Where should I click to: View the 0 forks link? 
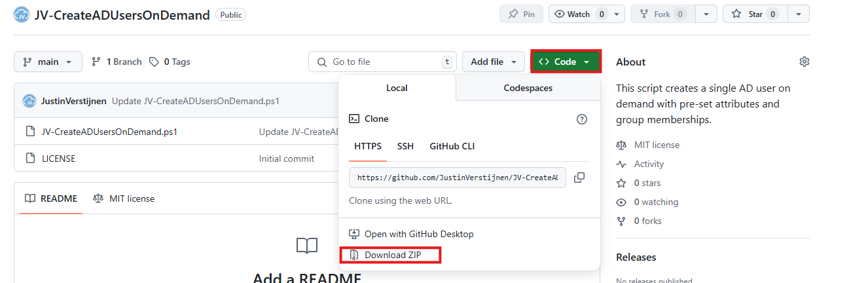point(648,221)
